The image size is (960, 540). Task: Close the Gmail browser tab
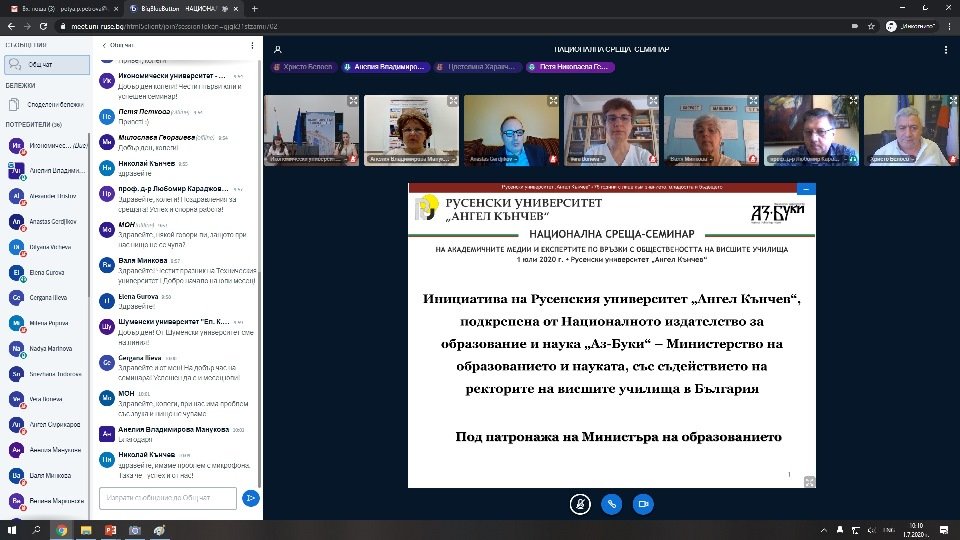pyautogui.click(x=116, y=9)
